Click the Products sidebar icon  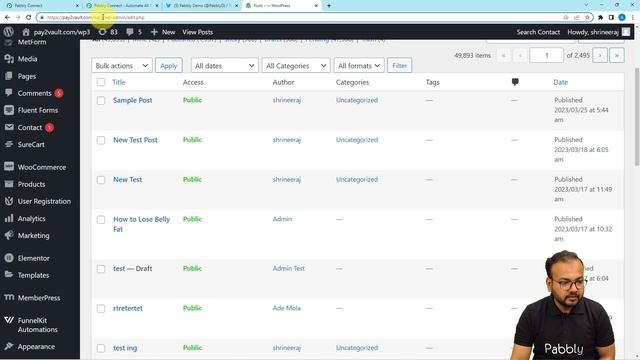click(9, 184)
